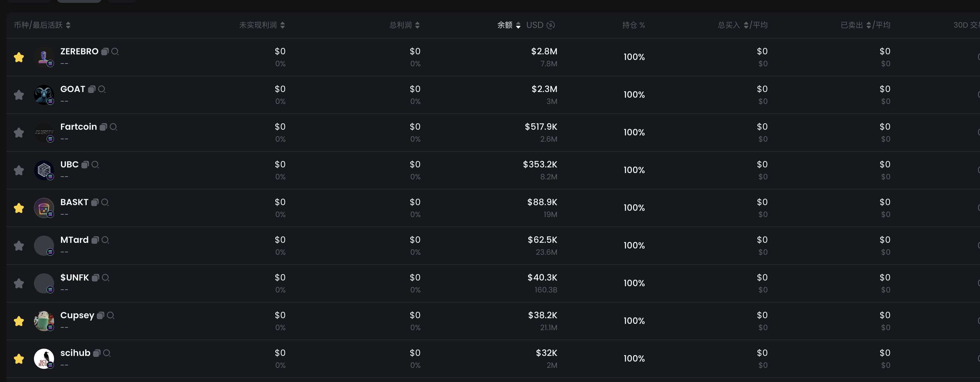
Task: Switch the balance unit to USD
Action: 541,25
